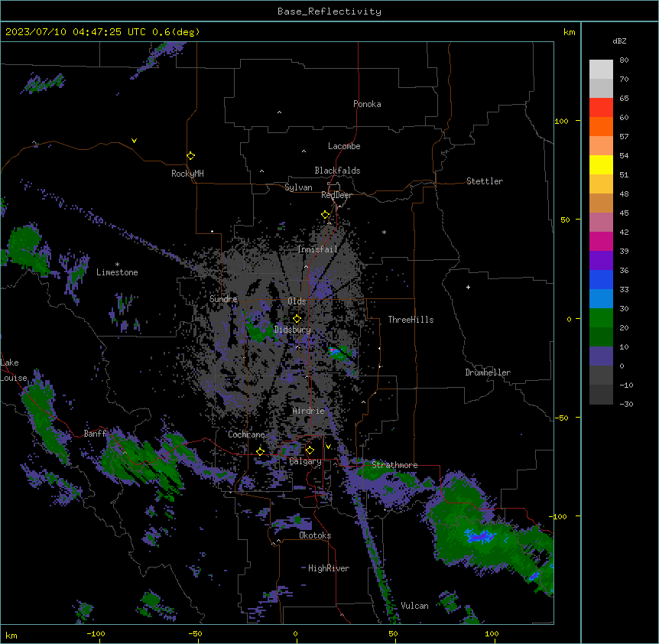
Task: Click the Base_Reflectivity title
Action: point(329,11)
